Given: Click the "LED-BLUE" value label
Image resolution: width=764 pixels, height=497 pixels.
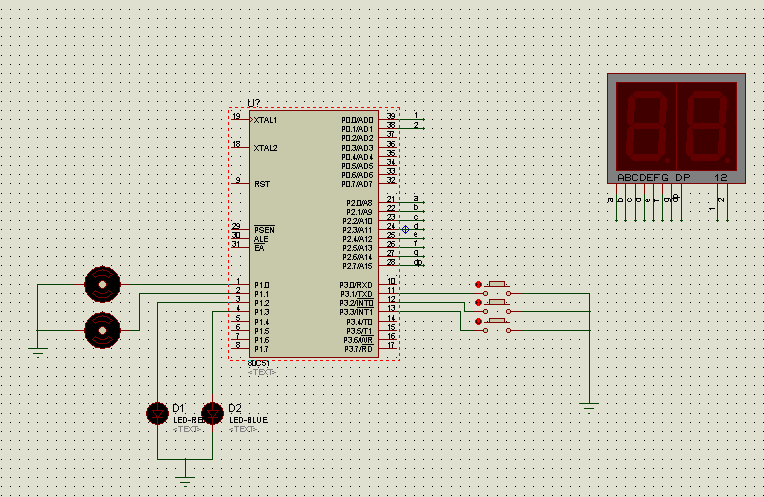Looking at the screenshot, I should tap(248, 420).
